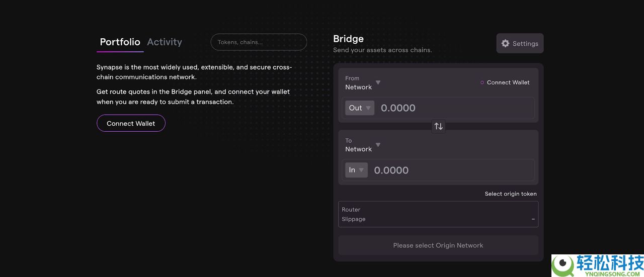Switch to the Activity tab

click(165, 42)
